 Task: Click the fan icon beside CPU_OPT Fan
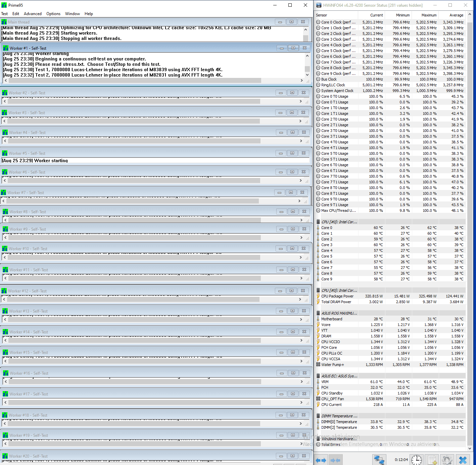pyautogui.click(x=318, y=399)
